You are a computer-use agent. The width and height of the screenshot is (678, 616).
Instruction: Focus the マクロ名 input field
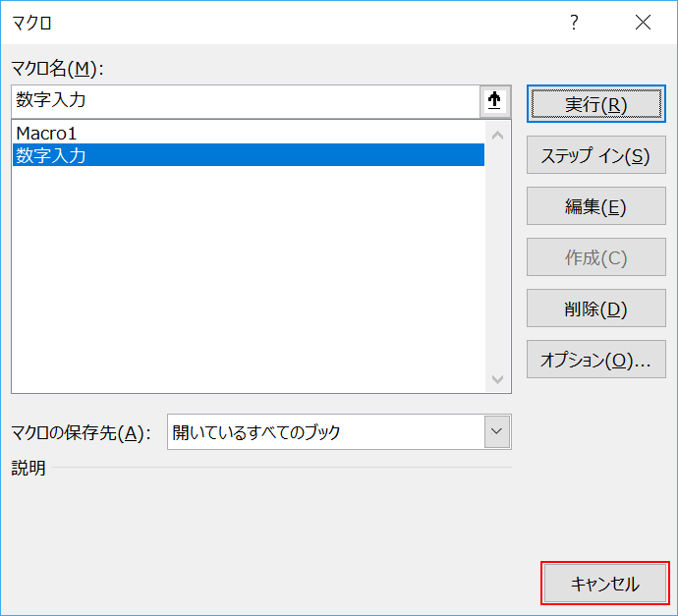(x=246, y=101)
